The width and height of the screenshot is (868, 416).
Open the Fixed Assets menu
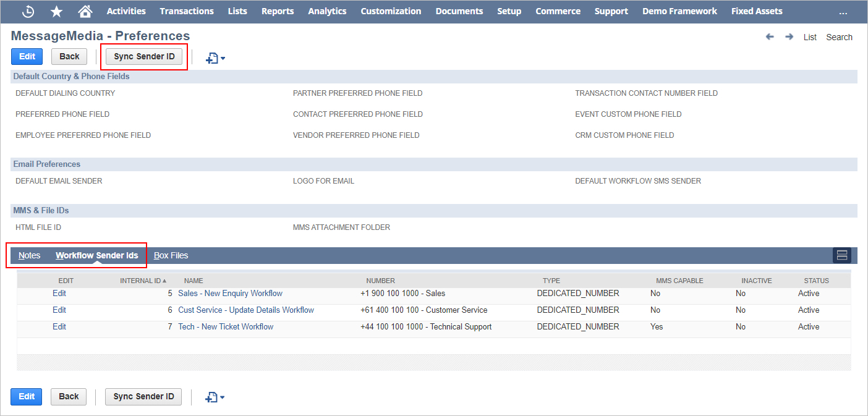[757, 11]
